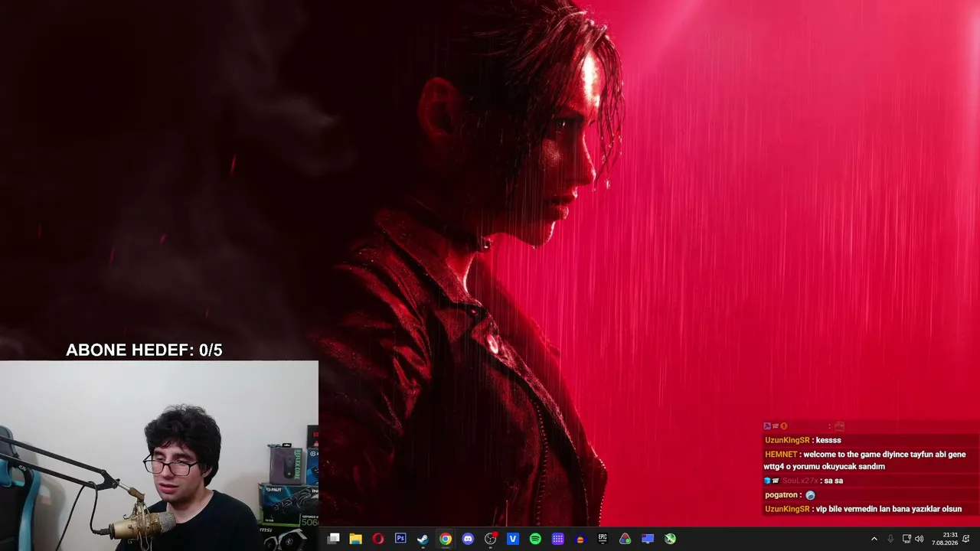
Task: Open DaVinci Resolve from the taskbar
Action: coord(626,539)
